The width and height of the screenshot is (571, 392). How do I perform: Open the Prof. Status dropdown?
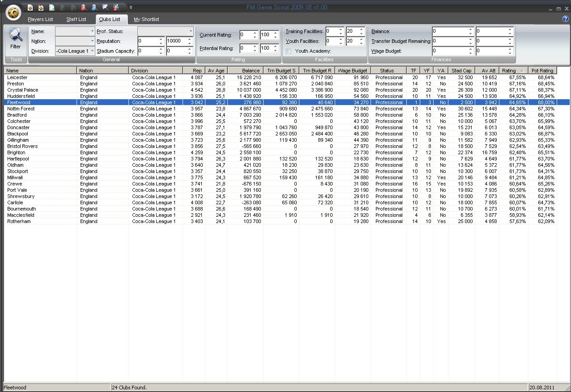click(191, 31)
